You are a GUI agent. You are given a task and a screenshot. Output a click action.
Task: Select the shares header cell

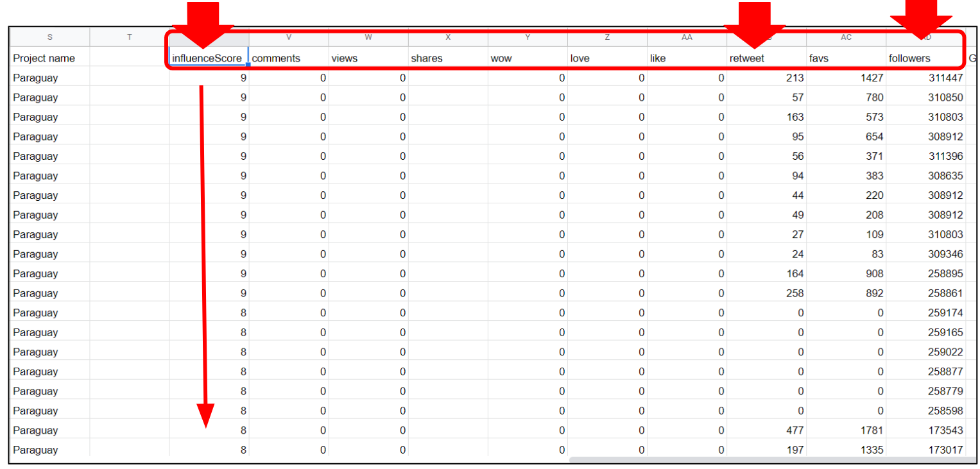click(447, 58)
